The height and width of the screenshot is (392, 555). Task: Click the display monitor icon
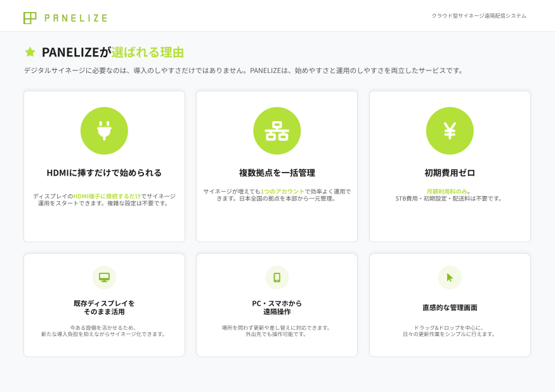click(104, 277)
